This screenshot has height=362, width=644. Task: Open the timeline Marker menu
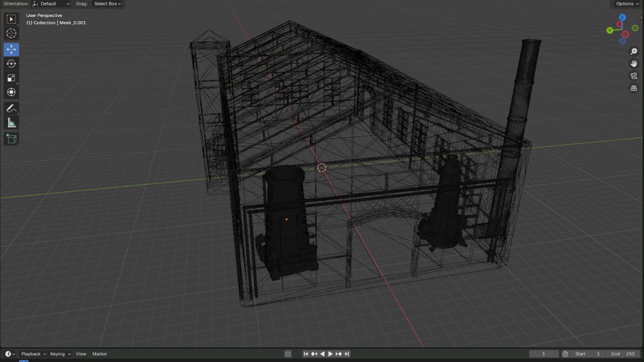coord(100,354)
